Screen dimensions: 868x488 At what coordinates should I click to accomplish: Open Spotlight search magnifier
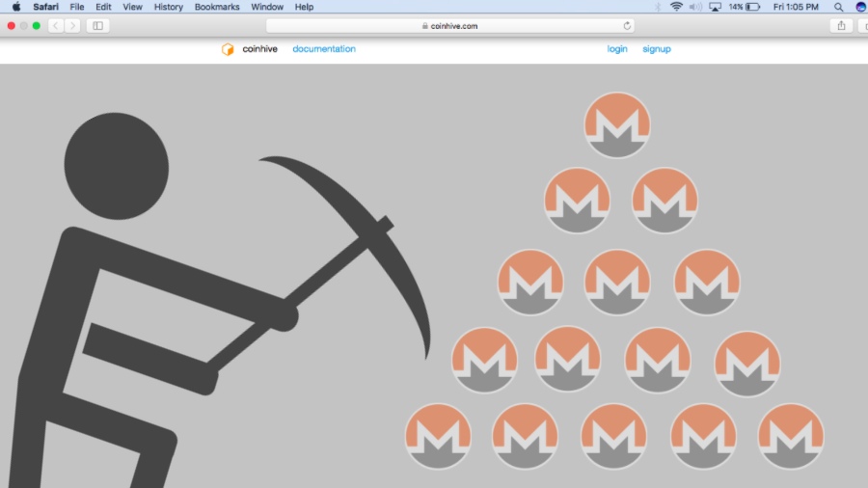(x=839, y=7)
